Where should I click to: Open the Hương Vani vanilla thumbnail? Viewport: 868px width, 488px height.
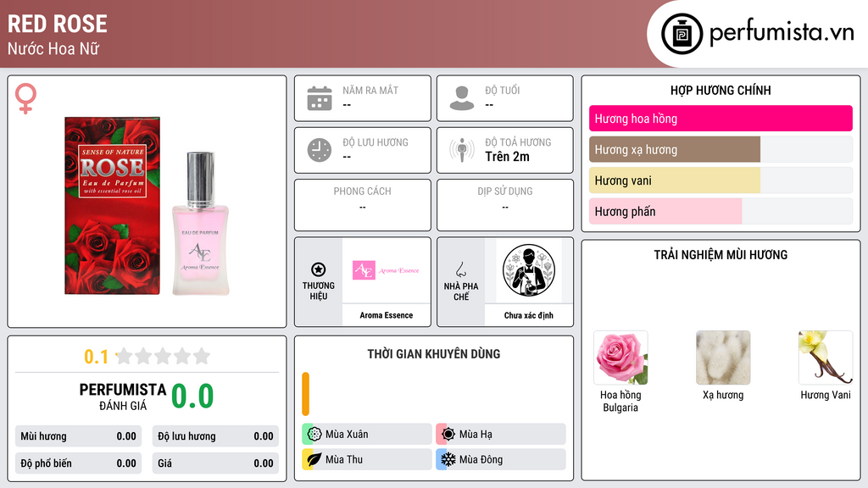pos(826,358)
